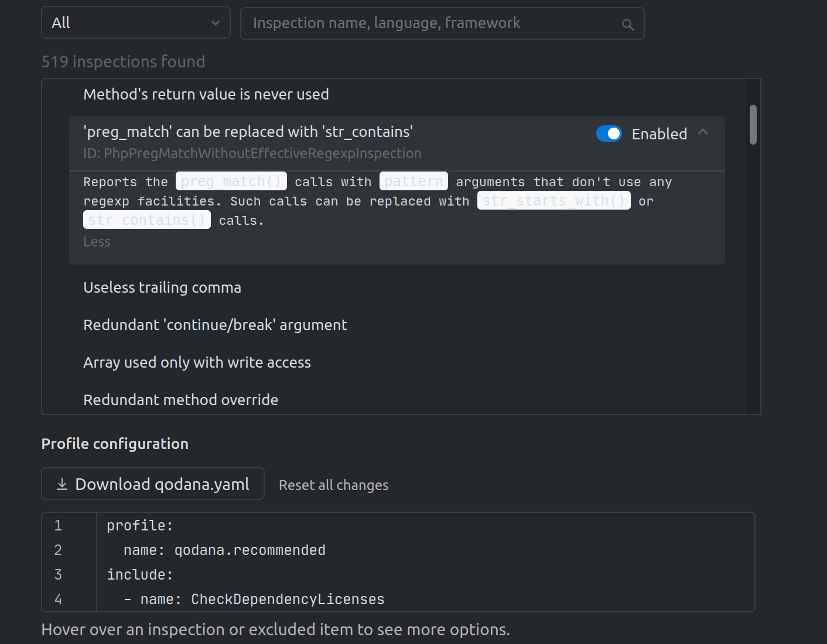The image size is (827, 644).
Task: Open Redundant method override inspection
Action: pos(180,400)
